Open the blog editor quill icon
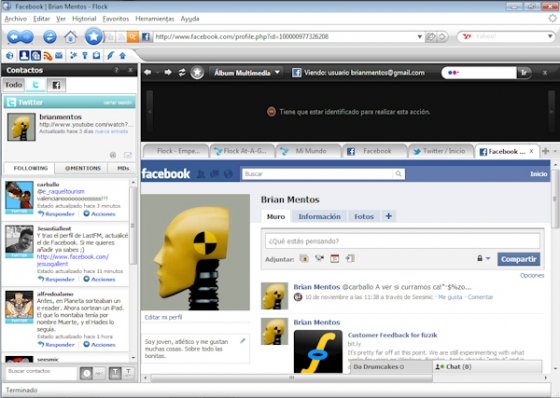Screen dimensions: 560x398 [x=110, y=55]
